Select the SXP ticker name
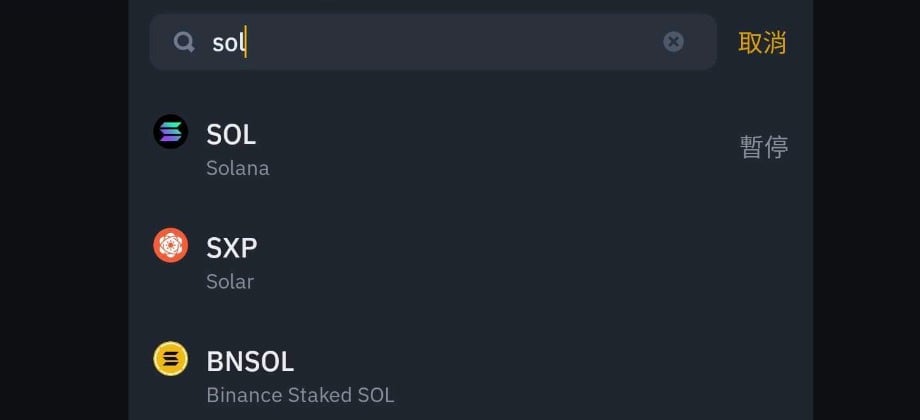 [232, 247]
